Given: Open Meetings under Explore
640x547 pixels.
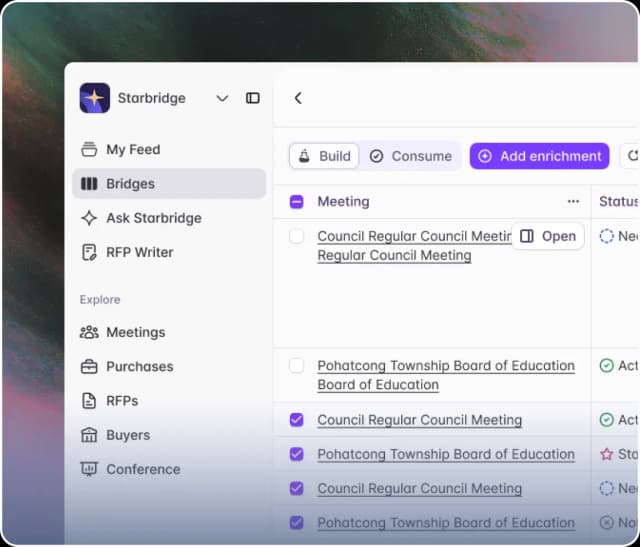Looking at the screenshot, I should tap(169, 332).
